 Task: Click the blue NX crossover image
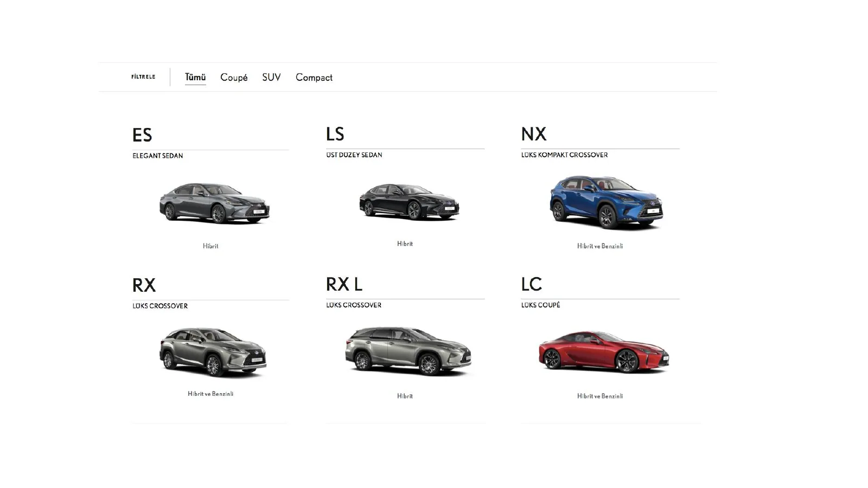tap(606, 202)
